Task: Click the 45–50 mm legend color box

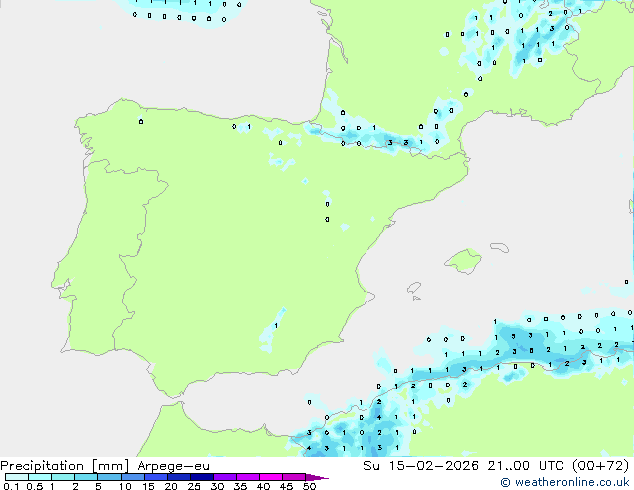Action: [294, 477]
